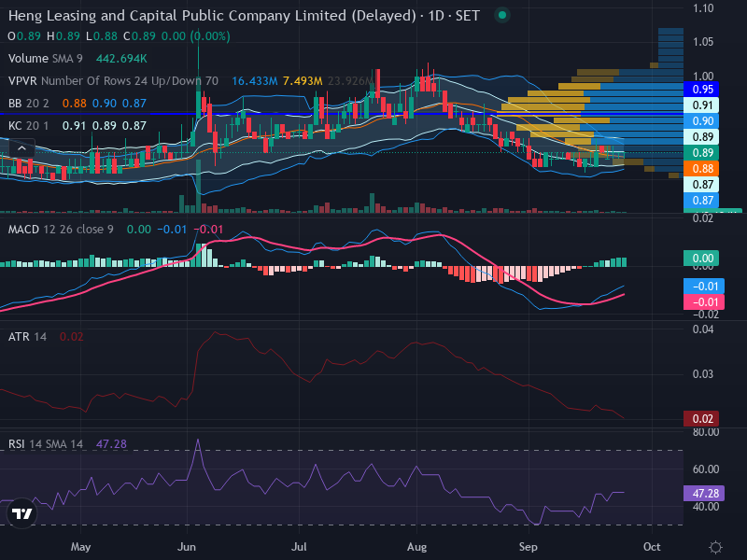The width and height of the screenshot is (747, 560).
Task: Open the Volume SMA 9 indicator legend
Action: click(45, 59)
